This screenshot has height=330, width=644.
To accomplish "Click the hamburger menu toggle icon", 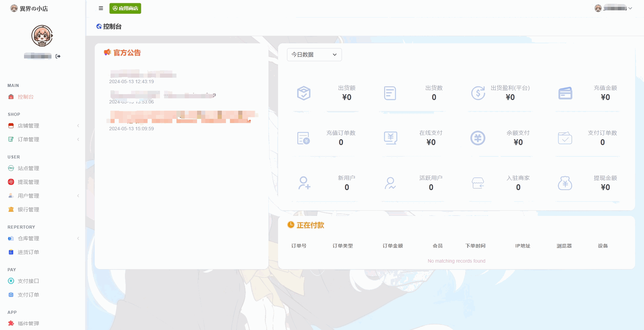I will (x=101, y=8).
